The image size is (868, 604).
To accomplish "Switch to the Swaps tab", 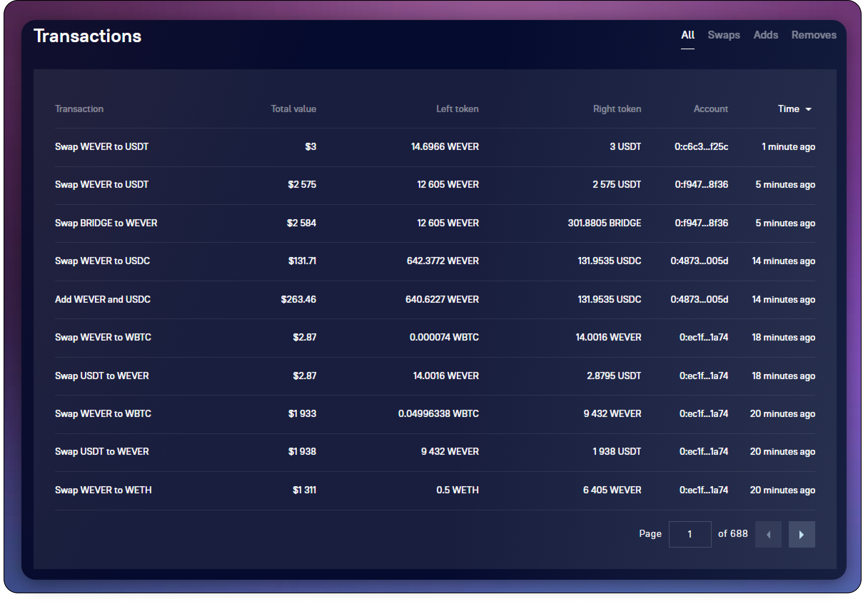I will [x=723, y=35].
